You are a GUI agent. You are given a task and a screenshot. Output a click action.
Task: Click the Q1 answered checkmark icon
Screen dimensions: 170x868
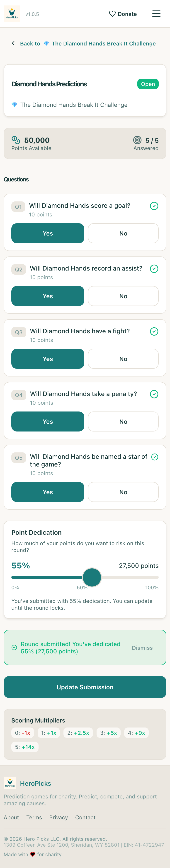click(154, 206)
